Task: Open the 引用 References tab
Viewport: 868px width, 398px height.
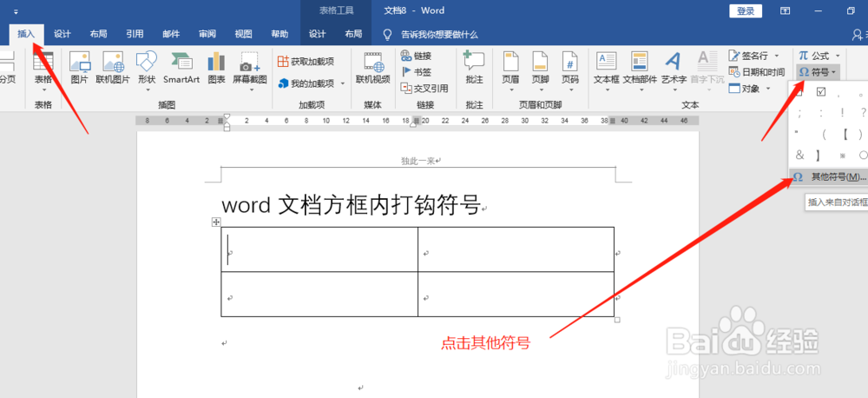Action: point(135,35)
